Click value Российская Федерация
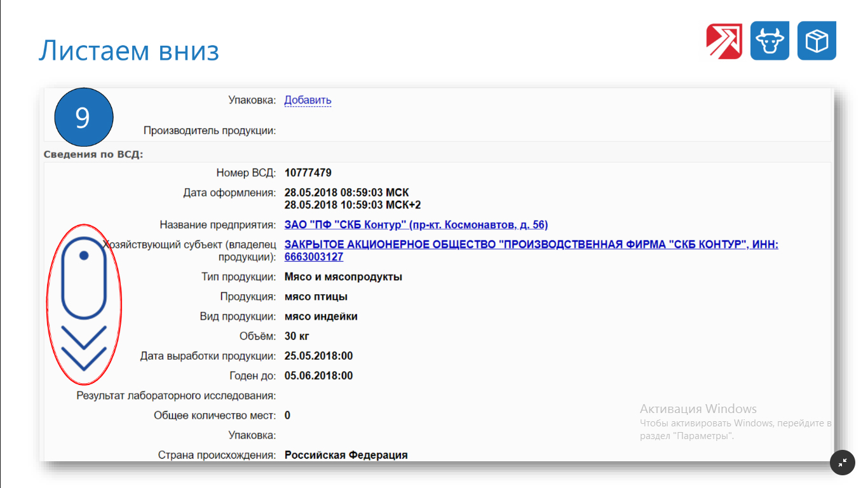The image size is (868, 488). pyautogui.click(x=346, y=455)
